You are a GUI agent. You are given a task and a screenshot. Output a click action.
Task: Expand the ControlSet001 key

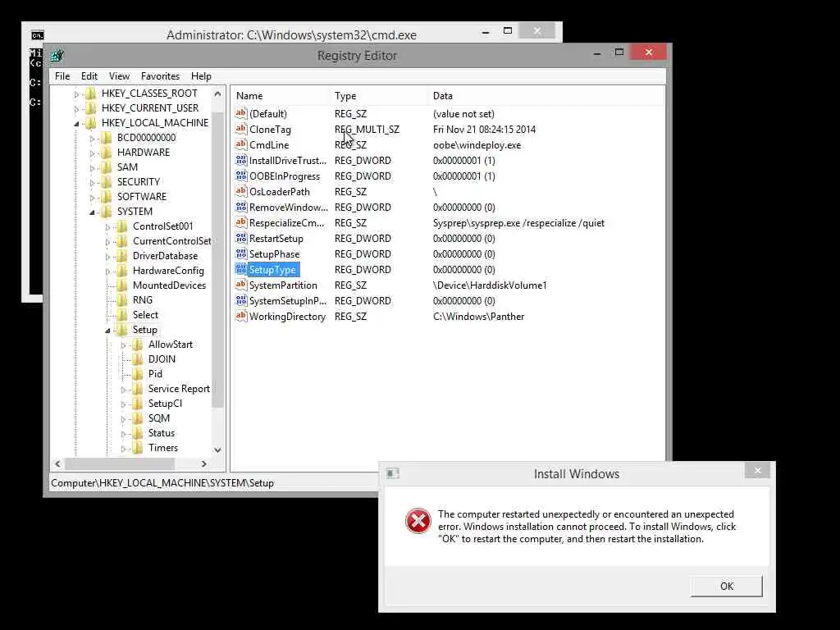pyautogui.click(x=107, y=227)
